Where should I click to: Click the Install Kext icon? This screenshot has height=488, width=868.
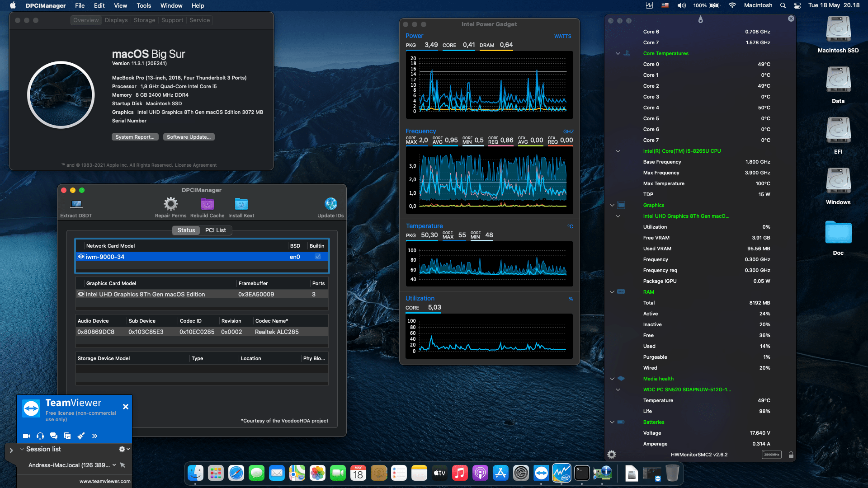(241, 204)
